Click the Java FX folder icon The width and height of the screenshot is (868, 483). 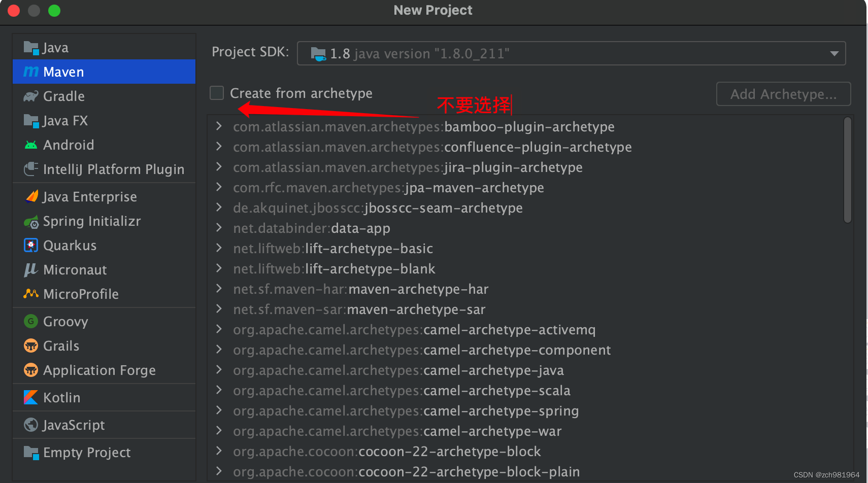point(31,121)
